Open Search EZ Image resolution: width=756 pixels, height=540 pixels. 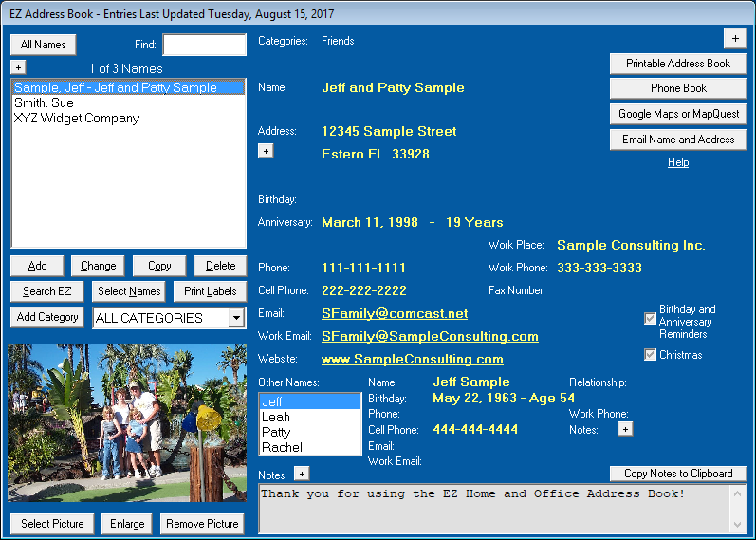point(46,291)
